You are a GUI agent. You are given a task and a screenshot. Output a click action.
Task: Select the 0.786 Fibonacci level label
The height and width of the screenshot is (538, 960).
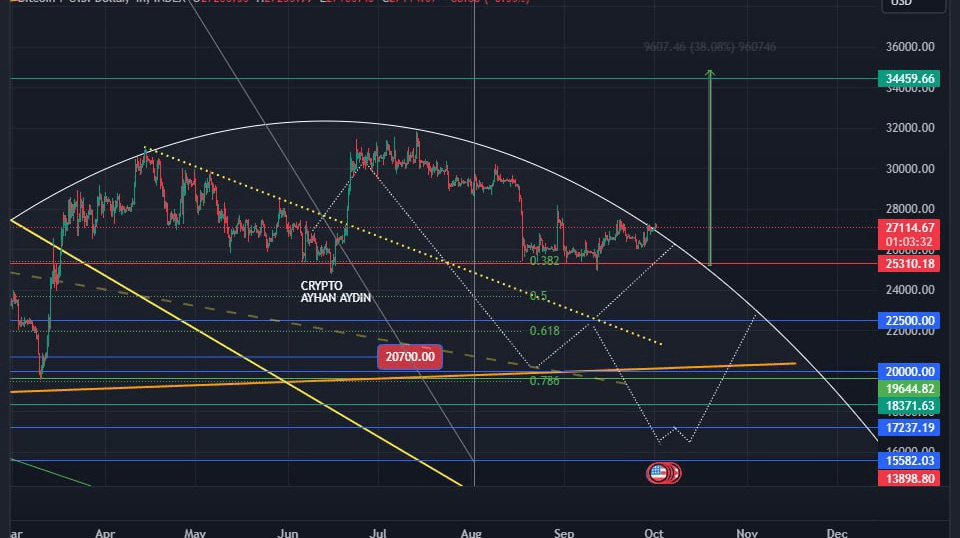pyautogui.click(x=544, y=381)
